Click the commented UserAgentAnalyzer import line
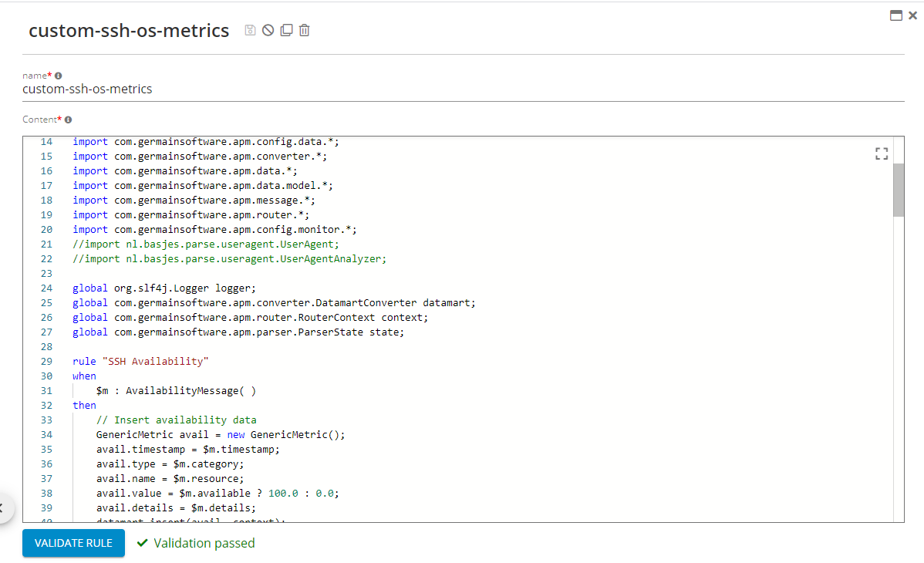Screen dimensions: 924x563 tap(229, 258)
